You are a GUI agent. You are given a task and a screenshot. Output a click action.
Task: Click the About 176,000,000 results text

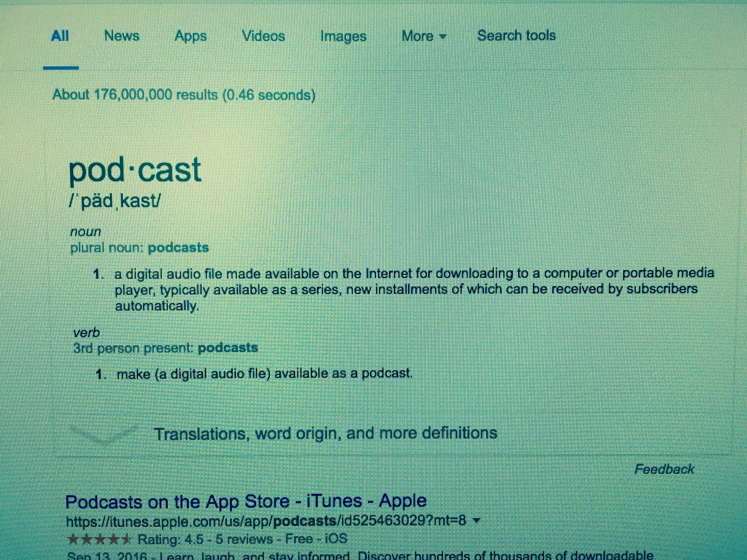(184, 95)
